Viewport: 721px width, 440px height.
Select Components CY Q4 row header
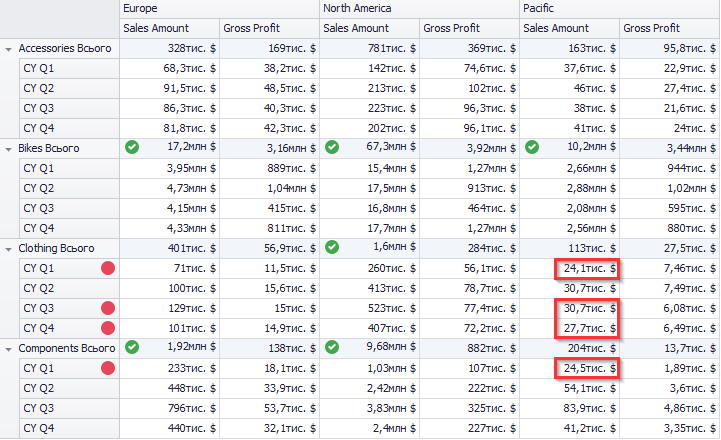[69, 429]
